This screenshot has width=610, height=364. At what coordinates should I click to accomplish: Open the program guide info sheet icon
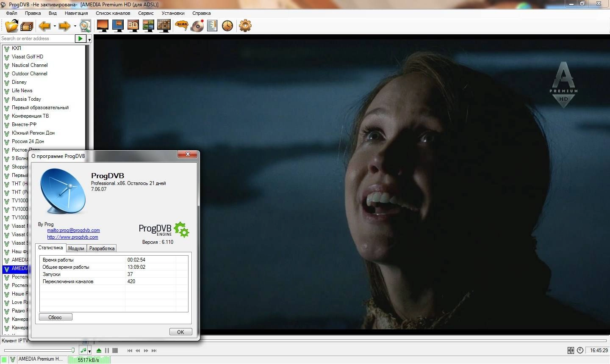(212, 26)
